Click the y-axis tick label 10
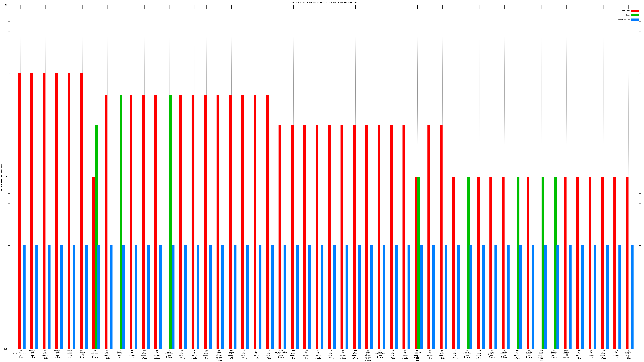The image size is (644, 362). (x=6, y=5)
